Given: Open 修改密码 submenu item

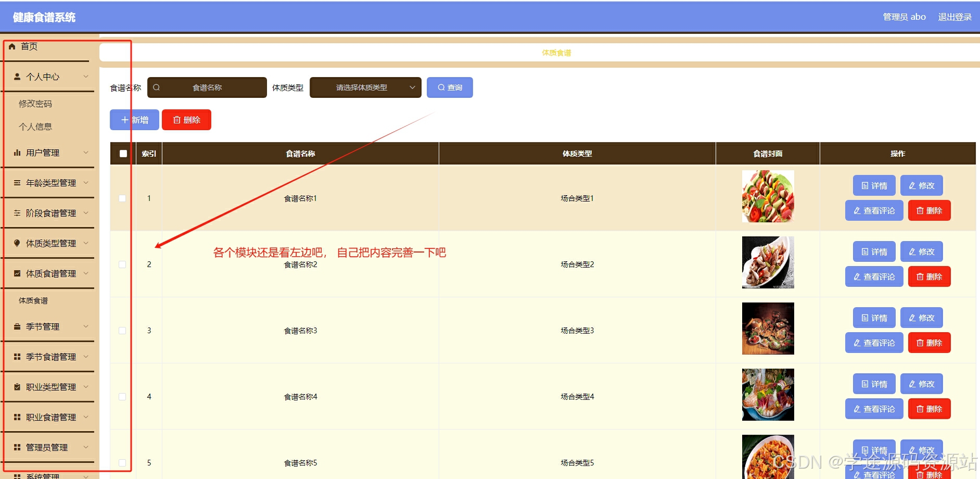Looking at the screenshot, I should pos(35,104).
